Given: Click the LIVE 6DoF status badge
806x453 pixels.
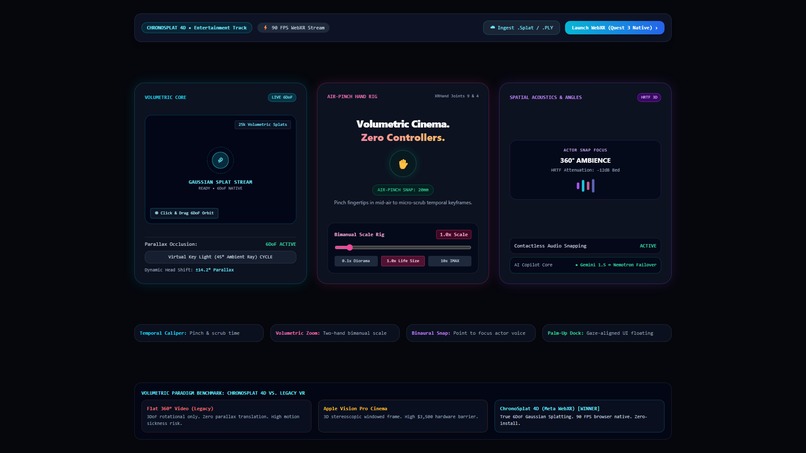Looking at the screenshot, I should tap(282, 97).
